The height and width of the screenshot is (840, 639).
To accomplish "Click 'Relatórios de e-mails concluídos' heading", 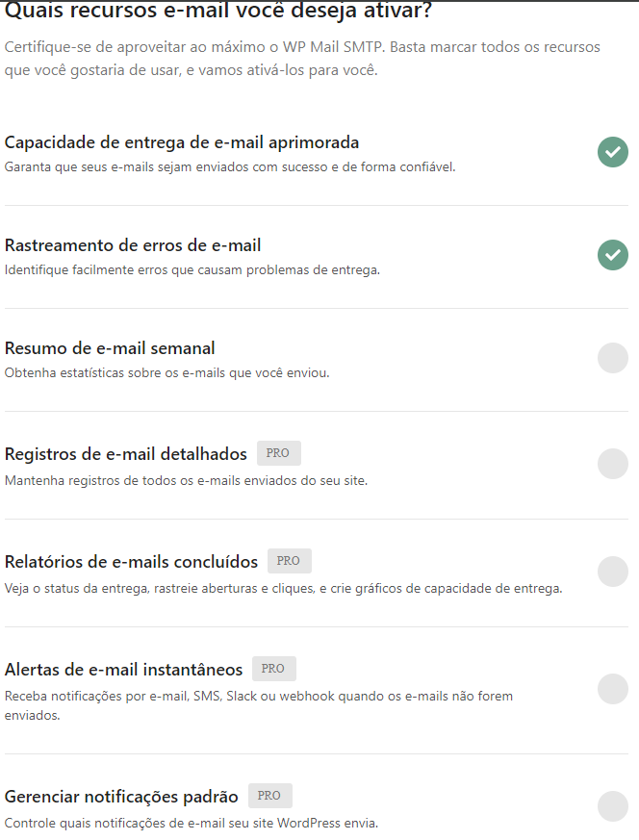I will click(132, 562).
